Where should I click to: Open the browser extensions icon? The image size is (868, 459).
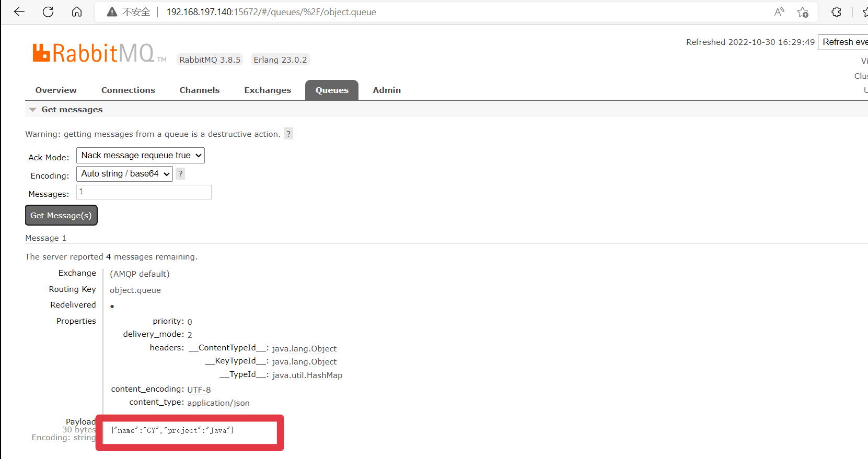[837, 12]
